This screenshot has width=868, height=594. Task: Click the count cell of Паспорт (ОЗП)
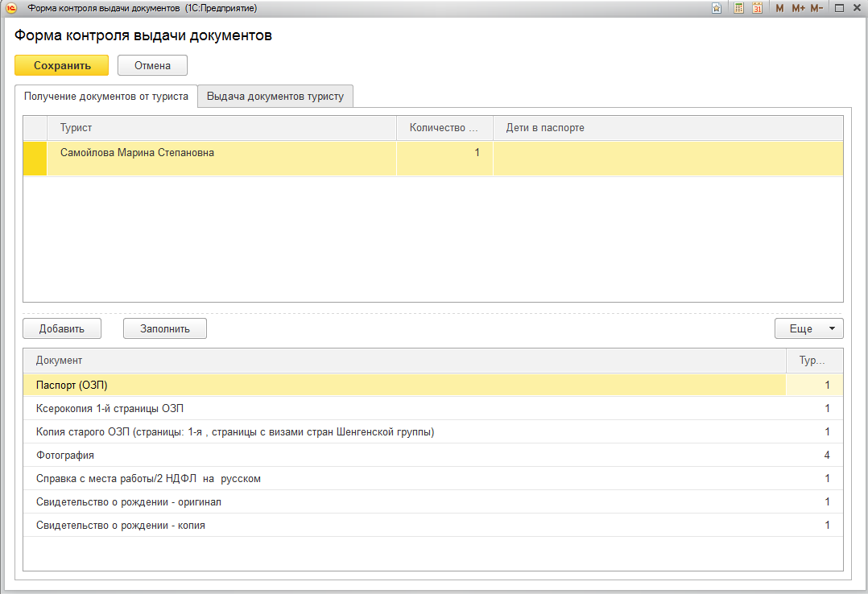pos(814,385)
